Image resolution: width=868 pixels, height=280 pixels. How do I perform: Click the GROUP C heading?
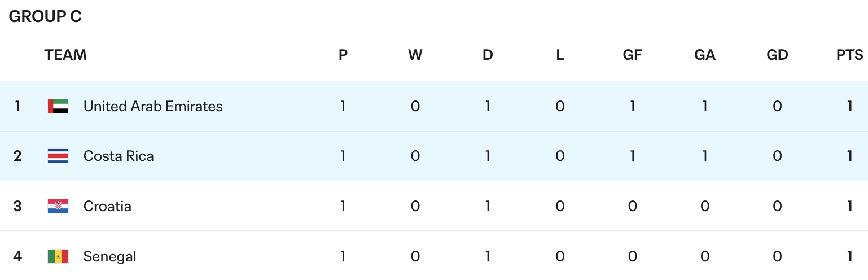(45, 17)
